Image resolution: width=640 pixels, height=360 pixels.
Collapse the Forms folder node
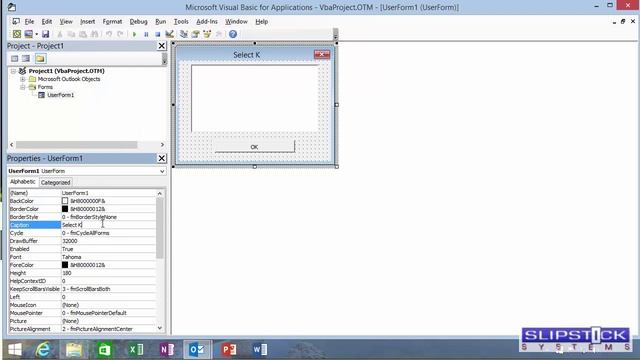(23, 87)
